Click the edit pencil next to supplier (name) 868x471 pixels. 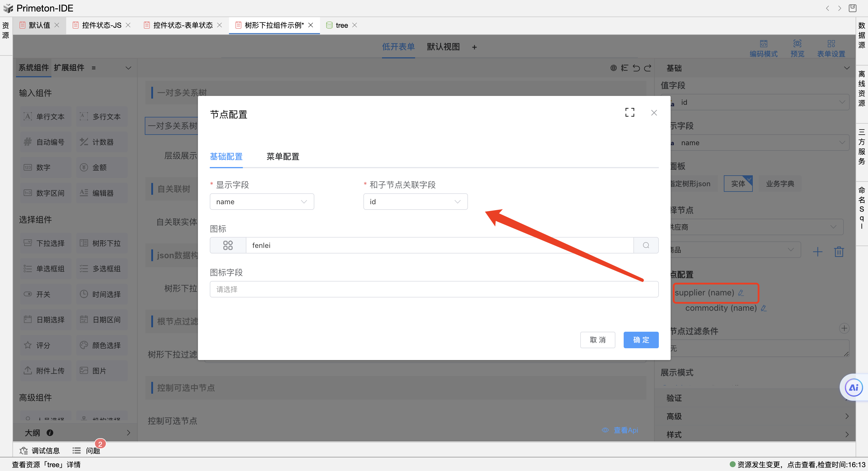coord(741,292)
